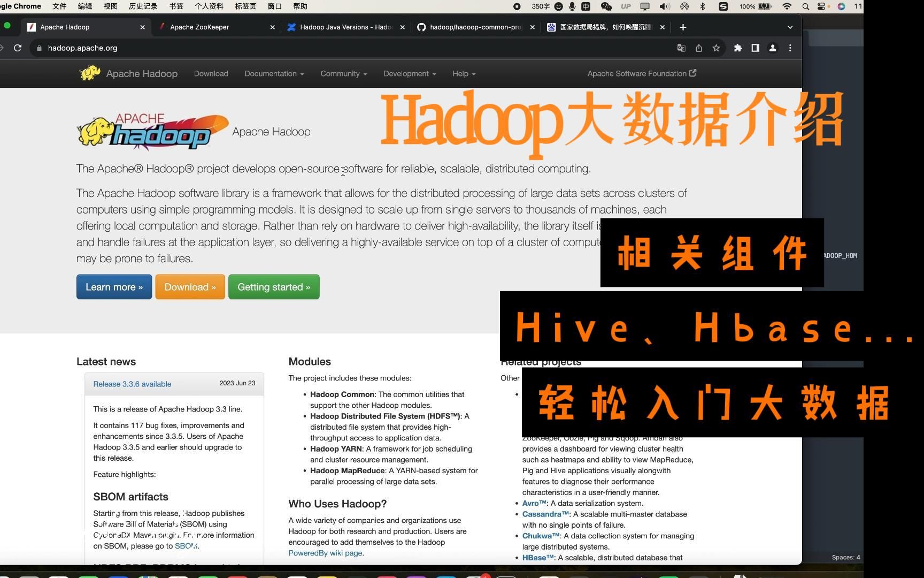The image size is (924, 578).
Task: Open the Wi-Fi status menu
Action: (787, 6)
